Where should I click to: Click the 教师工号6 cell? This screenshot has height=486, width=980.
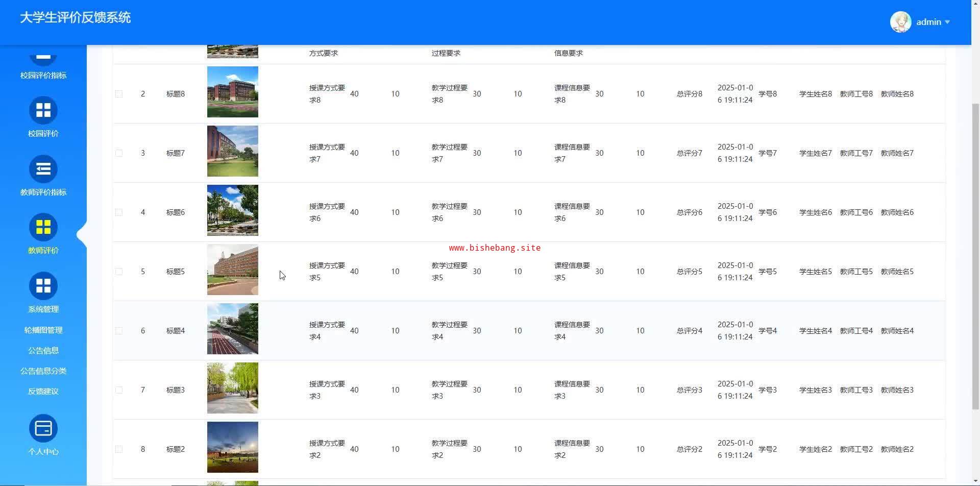[x=856, y=212]
